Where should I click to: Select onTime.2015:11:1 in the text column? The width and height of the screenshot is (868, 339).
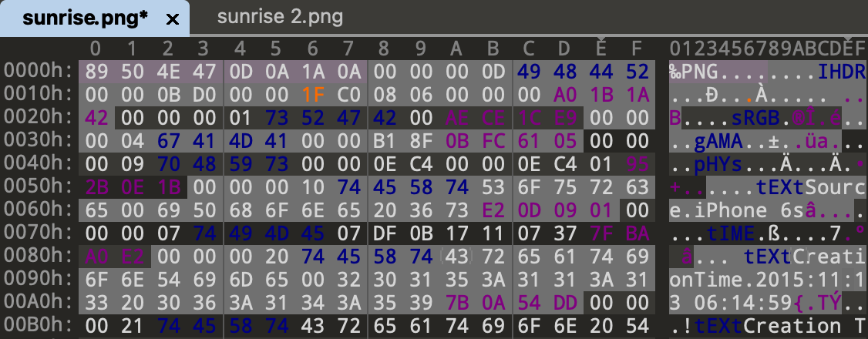point(767,281)
